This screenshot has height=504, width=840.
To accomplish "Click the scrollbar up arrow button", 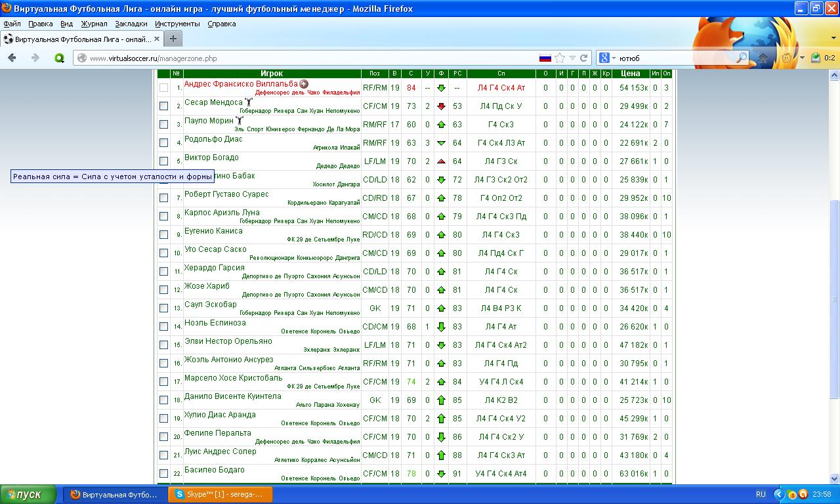I will pos(835,73).
